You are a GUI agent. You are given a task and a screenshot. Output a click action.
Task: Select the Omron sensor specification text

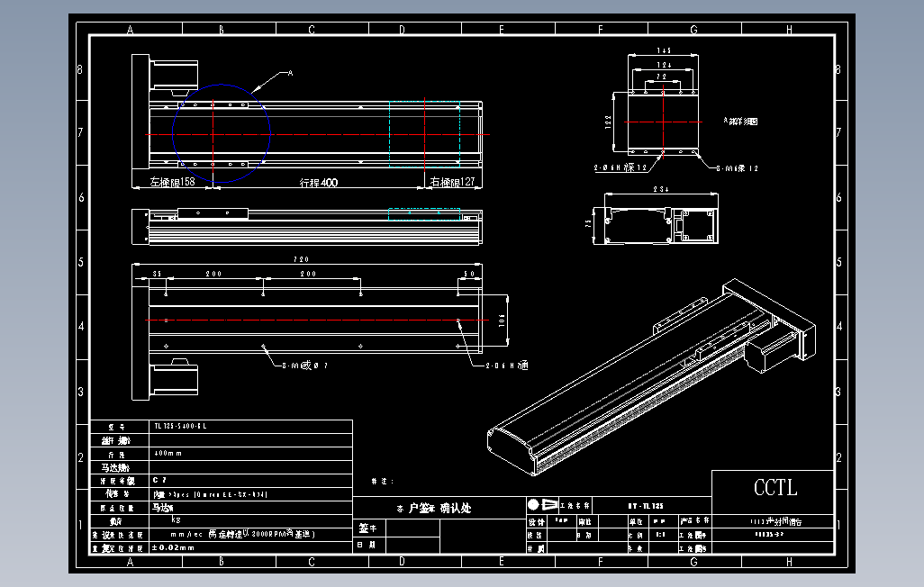pos(211,494)
